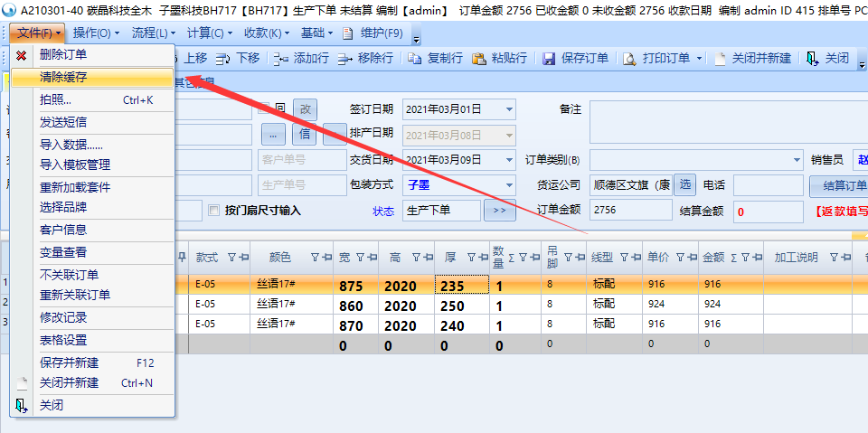
Task: Toggle the 按门扇尺寸输入 checkbox
Action: click(214, 211)
